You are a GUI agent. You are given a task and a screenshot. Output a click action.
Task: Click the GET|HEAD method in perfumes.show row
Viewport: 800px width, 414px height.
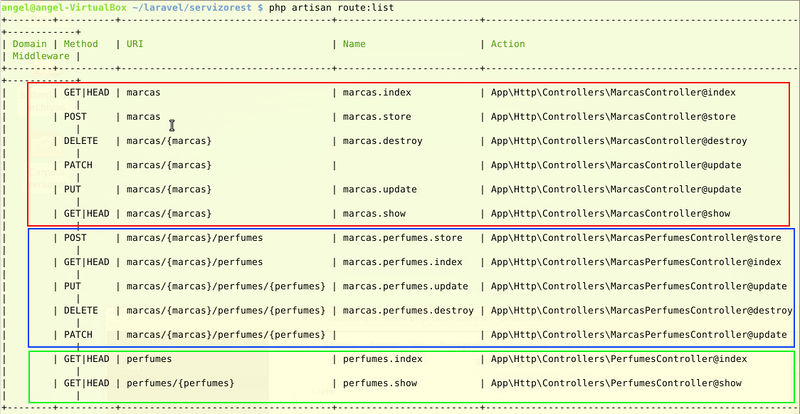[86, 383]
